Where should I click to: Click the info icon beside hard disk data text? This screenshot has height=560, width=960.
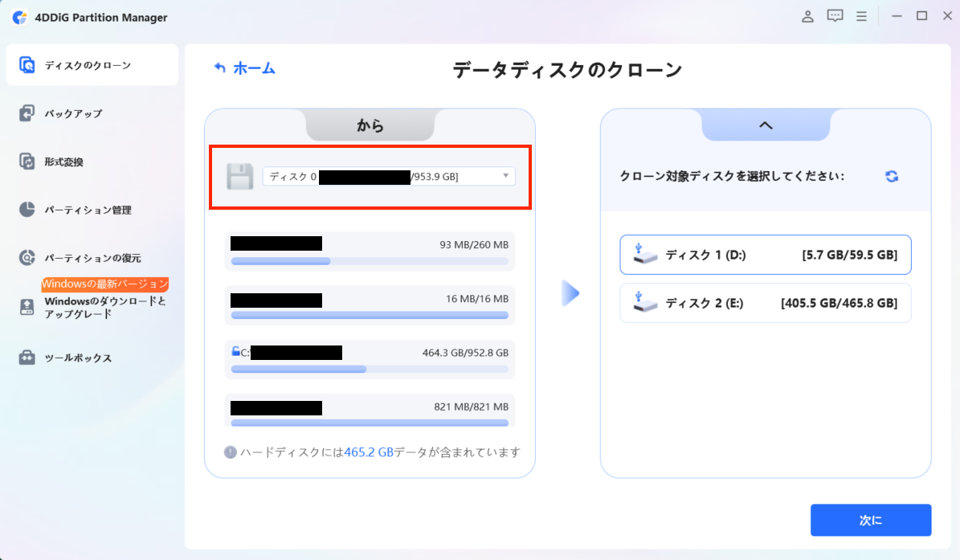pos(231,452)
